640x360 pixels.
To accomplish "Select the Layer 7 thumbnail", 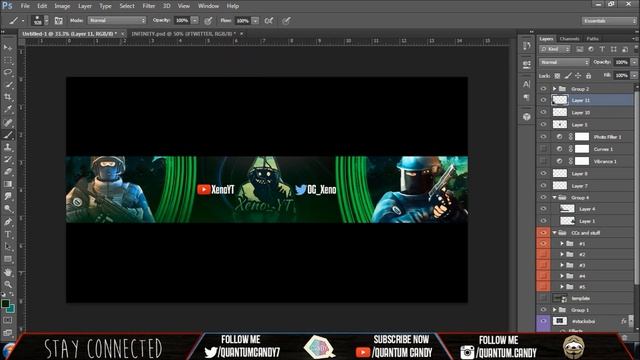I will click(x=560, y=186).
